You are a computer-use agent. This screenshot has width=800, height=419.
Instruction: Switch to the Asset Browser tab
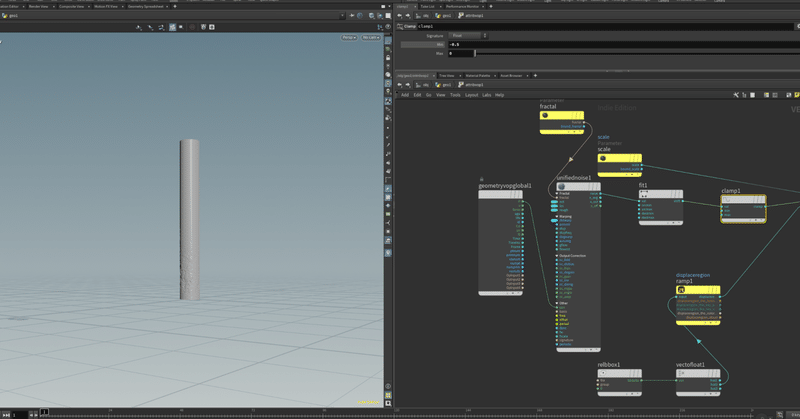[511, 76]
